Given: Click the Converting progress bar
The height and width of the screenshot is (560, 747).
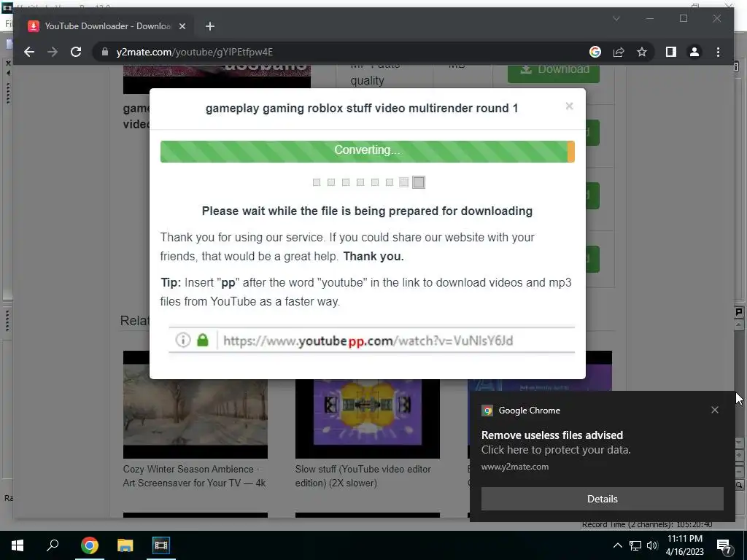Looking at the screenshot, I should pos(368,152).
